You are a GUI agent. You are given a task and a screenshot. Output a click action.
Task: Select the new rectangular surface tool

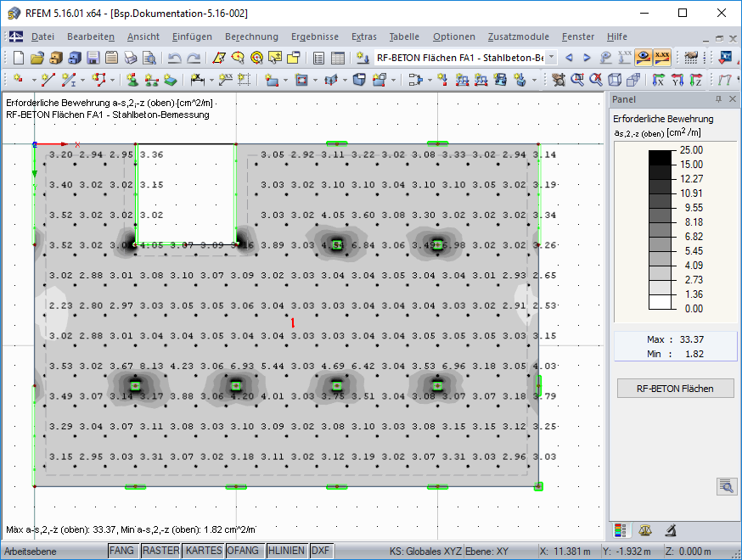272,80
